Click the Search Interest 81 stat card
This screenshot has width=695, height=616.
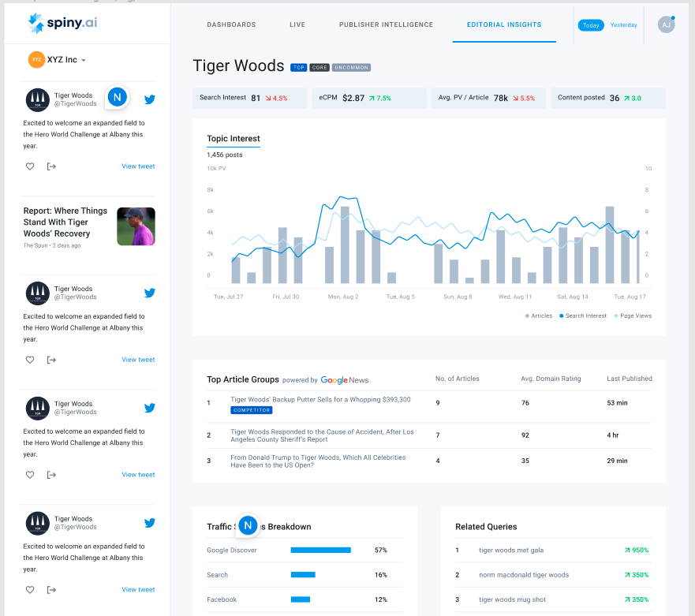click(x=249, y=98)
